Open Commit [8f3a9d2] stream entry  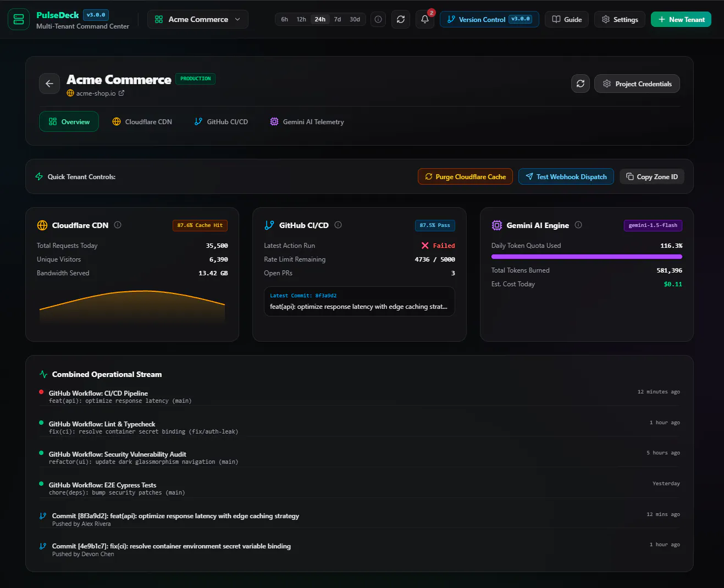pos(360,519)
